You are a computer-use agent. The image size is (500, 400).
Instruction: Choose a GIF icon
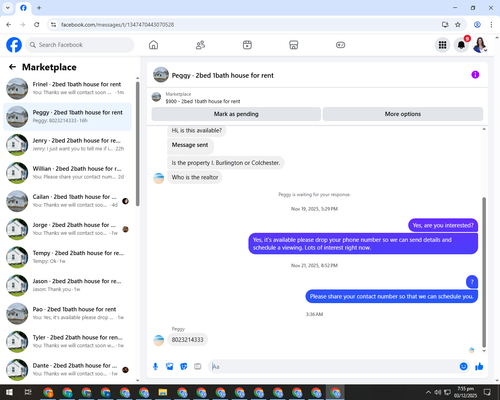(x=198, y=367)
